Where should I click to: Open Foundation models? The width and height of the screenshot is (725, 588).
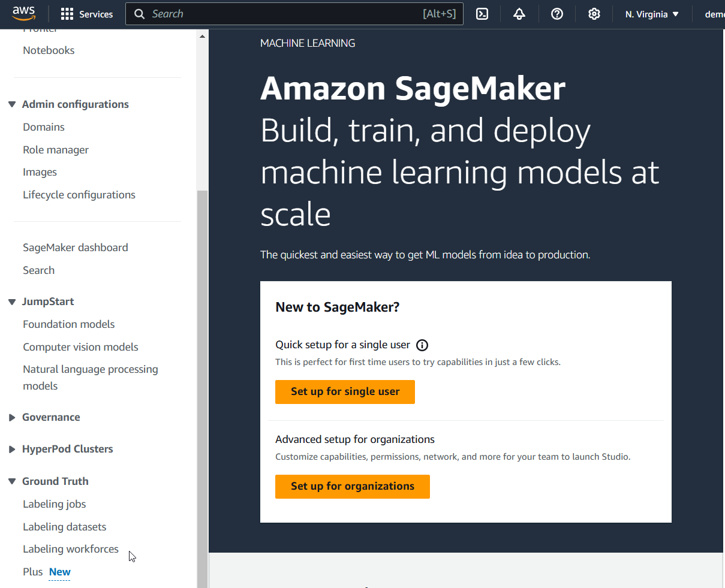coord(69,324)
